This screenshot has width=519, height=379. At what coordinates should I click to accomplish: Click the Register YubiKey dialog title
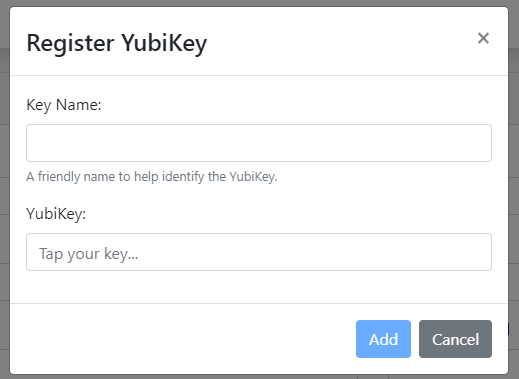[117, 43]
